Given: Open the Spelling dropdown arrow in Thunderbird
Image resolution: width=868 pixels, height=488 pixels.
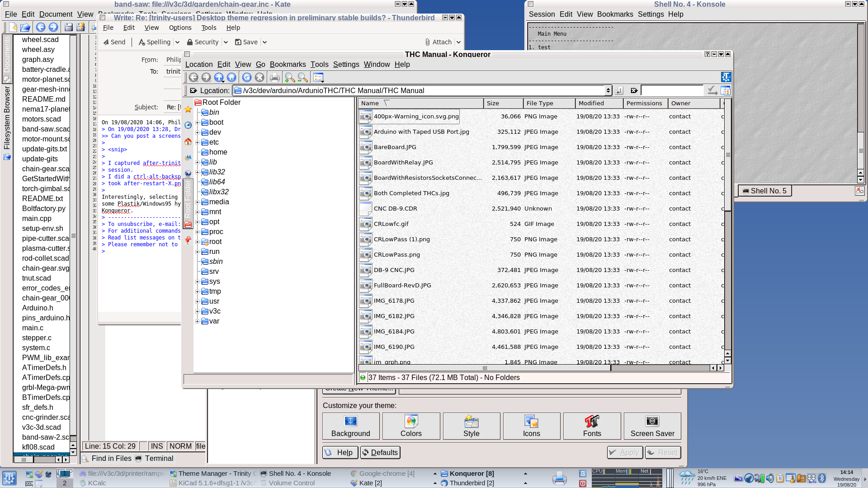Looking at the screenshot, I should click(x=177, y=42).
